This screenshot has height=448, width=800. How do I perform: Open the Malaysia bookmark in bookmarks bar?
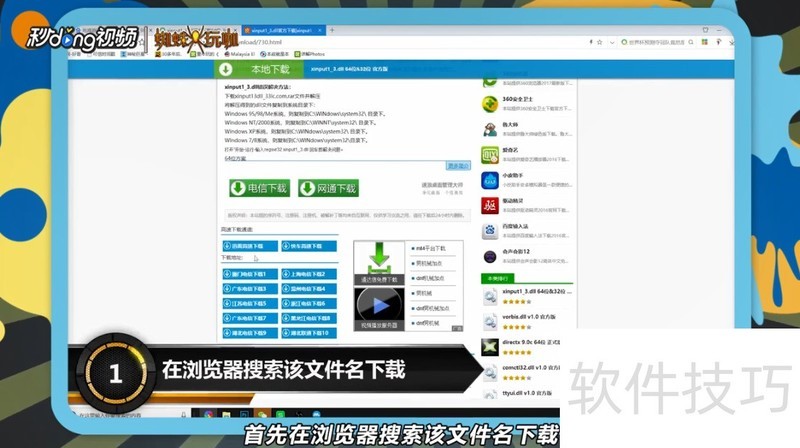tap(239, 54)
